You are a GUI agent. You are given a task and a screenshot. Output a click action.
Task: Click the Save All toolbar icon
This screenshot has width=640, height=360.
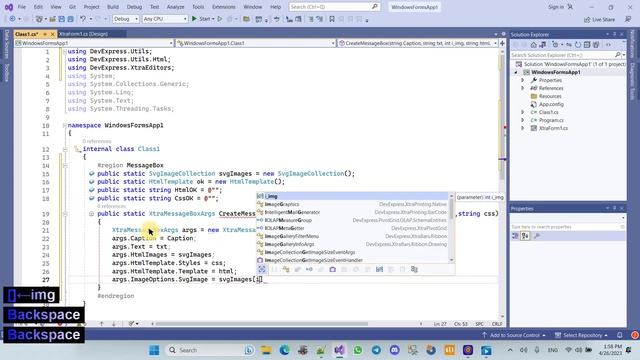click(70, 19)
